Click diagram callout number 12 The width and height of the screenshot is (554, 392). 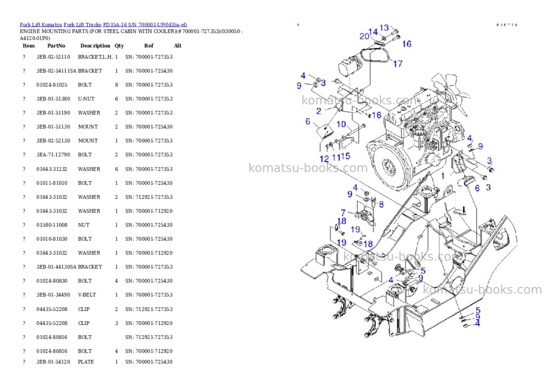(x=324, y=159)
